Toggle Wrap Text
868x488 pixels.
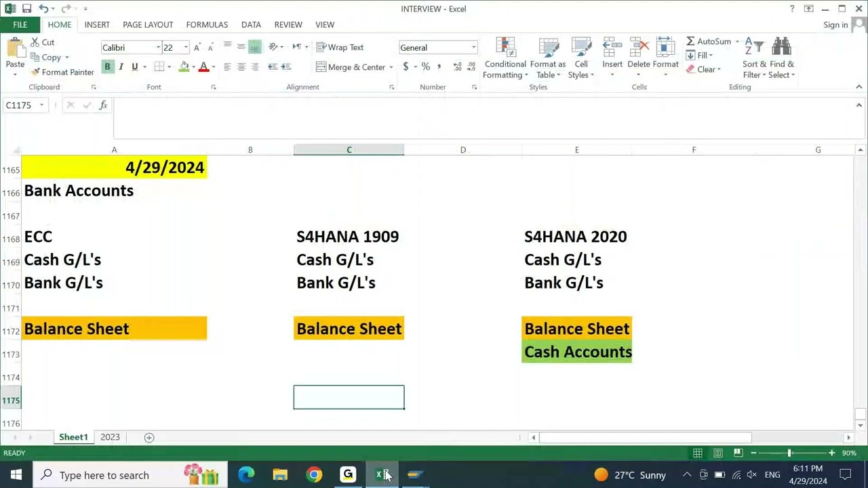click(x=340, y=47)
